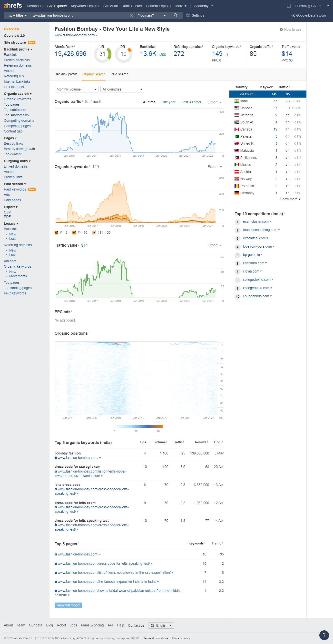Open Keywords Explorer in top navigation
333x644 pixels.
point(85,6)
